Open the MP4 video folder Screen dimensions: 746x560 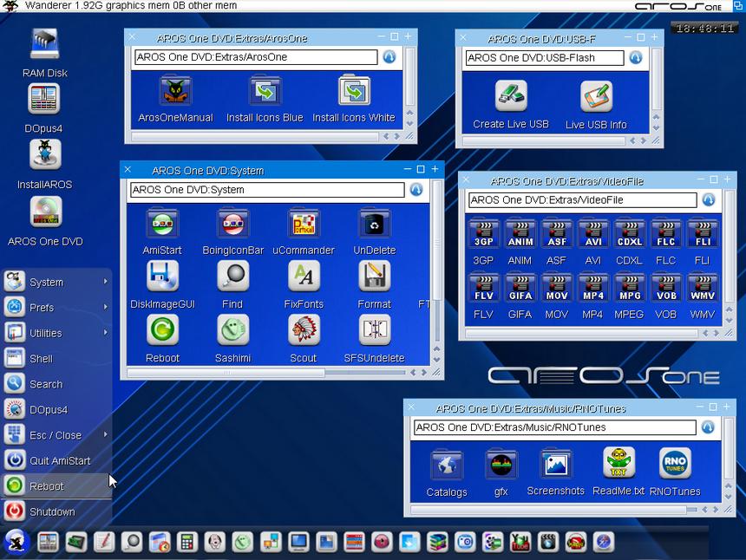592,288
